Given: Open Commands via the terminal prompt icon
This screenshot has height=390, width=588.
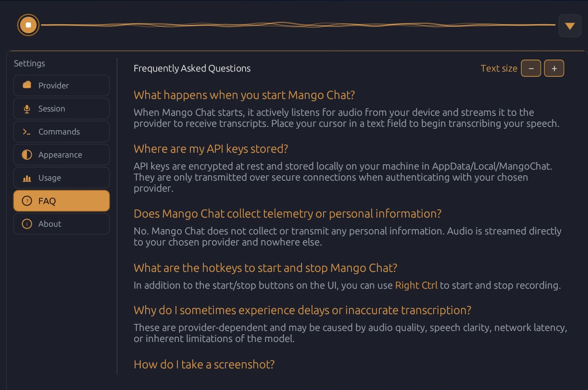Looking at the screenshot, I should point(27,132).
